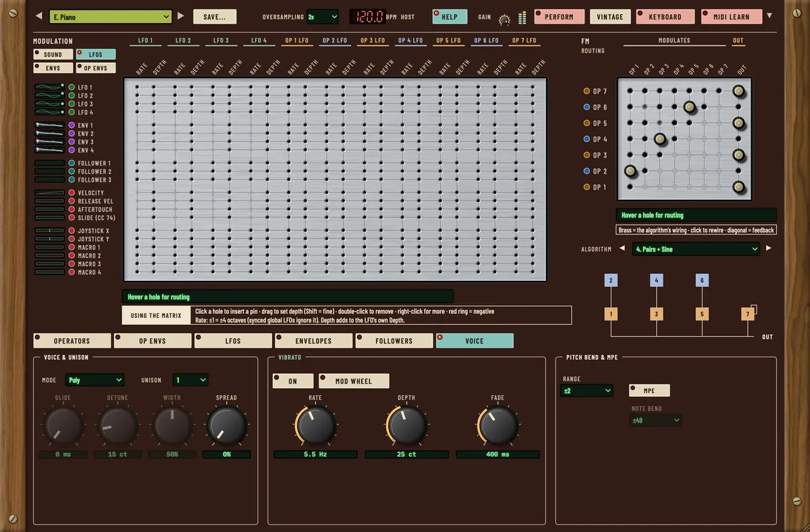Image resolution: width=810 pixels, height=532 pixels.
Task: Toggle PERFORM mode
Action: tap(559, 17)
